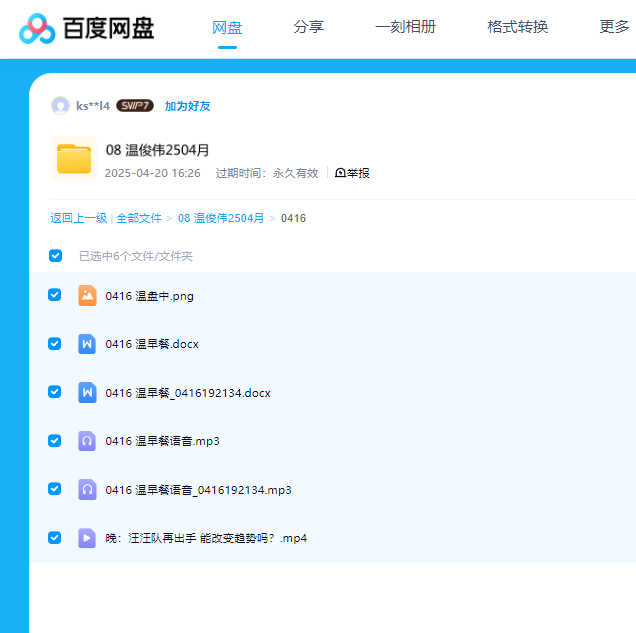This screenshot has width=636, height=633.
Task: Click the yellow folder icon
Action: [73, 159]
